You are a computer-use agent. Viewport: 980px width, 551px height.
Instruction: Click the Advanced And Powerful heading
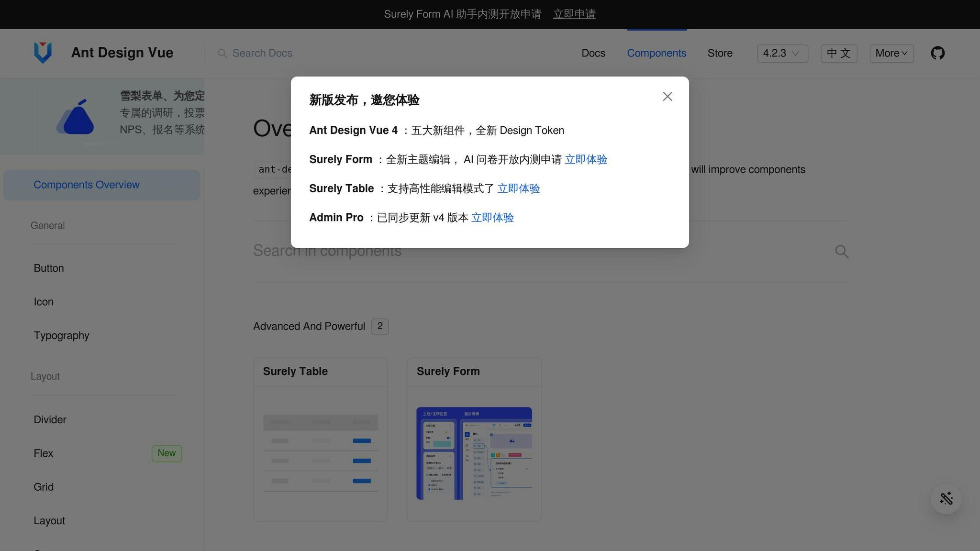[309, 327]
